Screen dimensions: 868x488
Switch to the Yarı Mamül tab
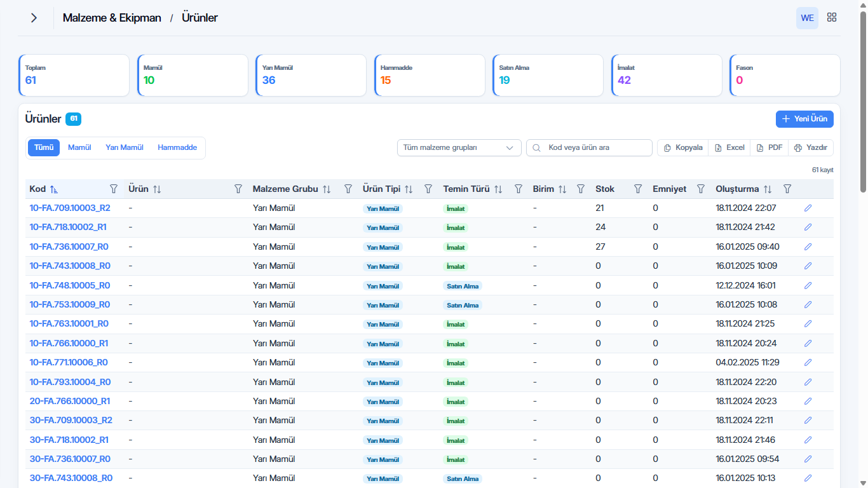coord(125,147)
